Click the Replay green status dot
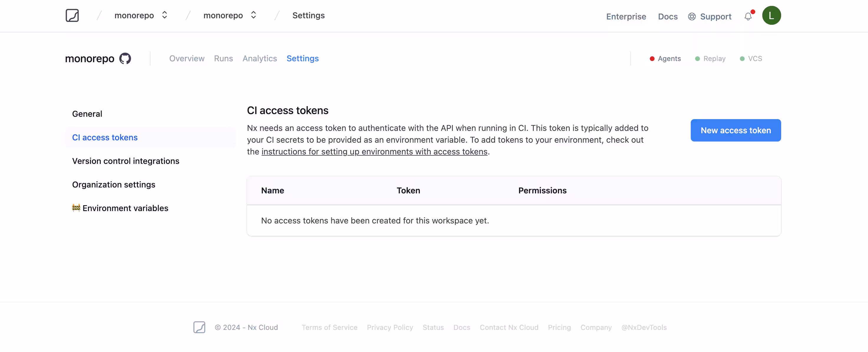868x352 pixels. (698, 59)
